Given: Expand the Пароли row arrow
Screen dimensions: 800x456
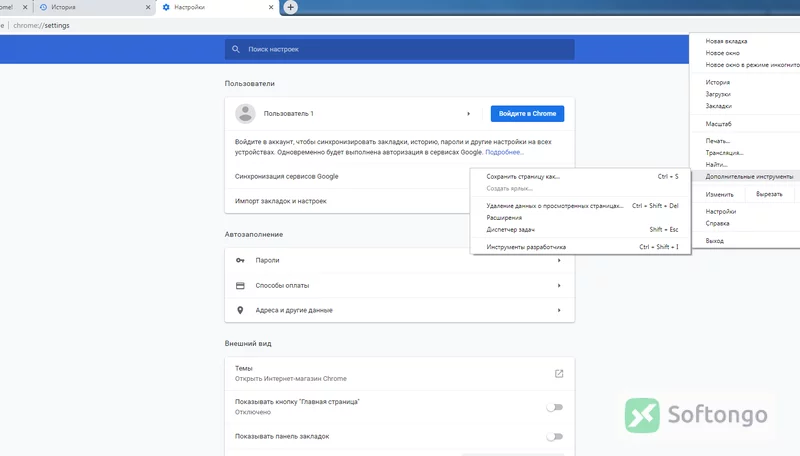Looking at the screenshot, I should [559, 260].
